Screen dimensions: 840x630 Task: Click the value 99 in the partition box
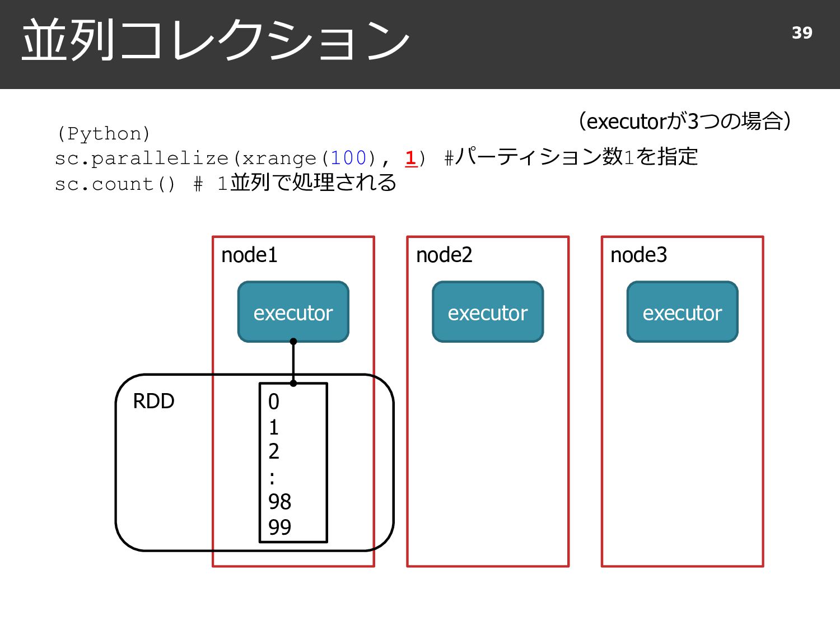point(279,527)
